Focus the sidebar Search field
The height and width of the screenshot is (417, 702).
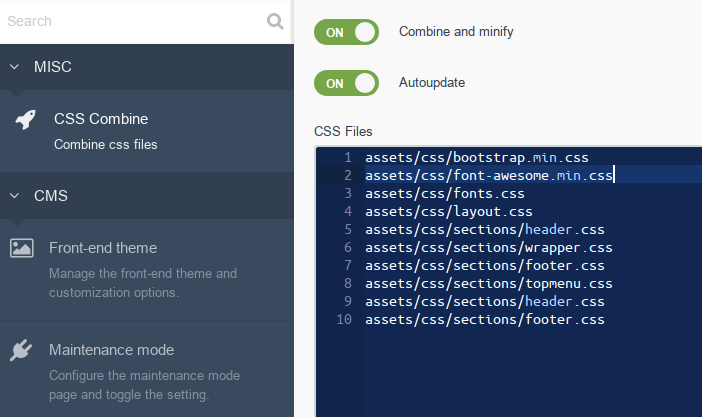click(130, 21)
